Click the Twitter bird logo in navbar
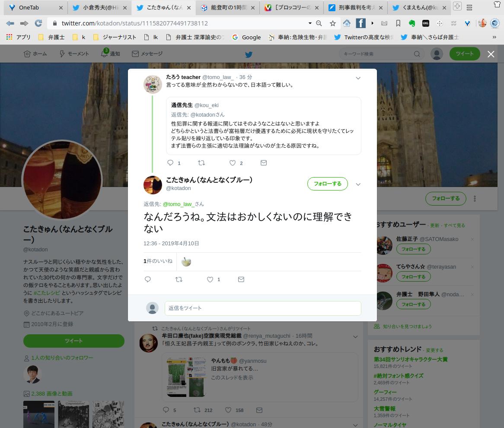The image size is (504, 428). point(249,54)
